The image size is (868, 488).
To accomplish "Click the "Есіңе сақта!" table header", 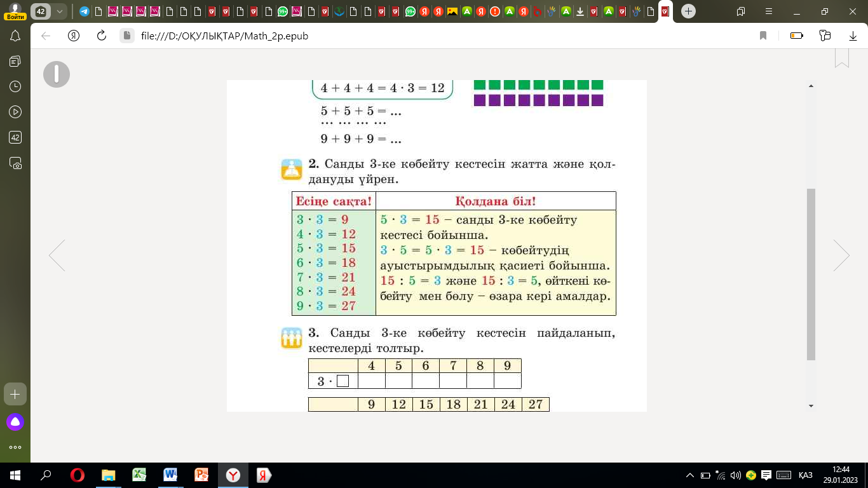I will click(x=334, y=201).
